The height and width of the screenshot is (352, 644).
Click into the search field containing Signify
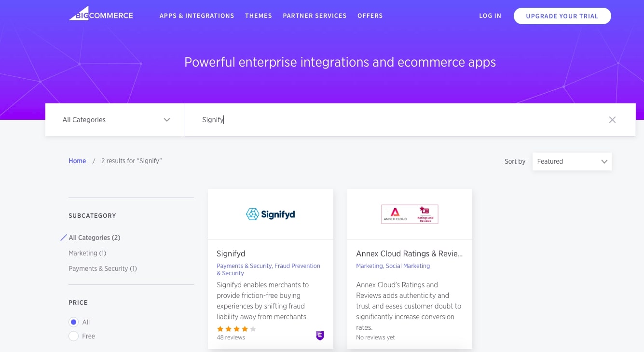coord(386,120)
